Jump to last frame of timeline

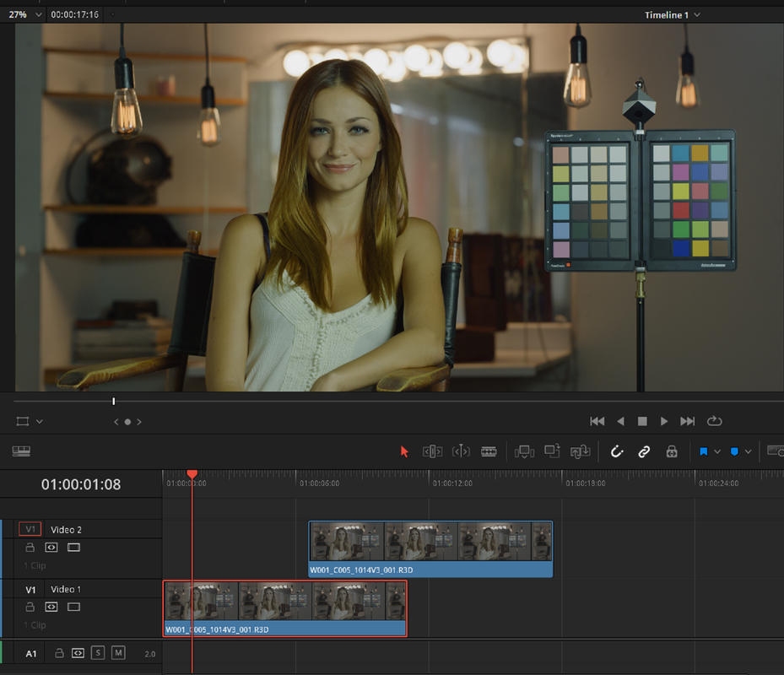pos(688,422)
